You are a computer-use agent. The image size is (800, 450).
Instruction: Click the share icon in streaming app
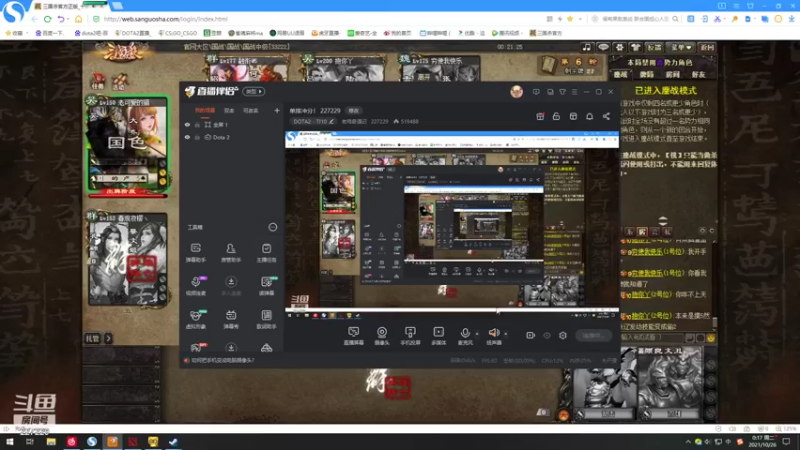pos(606,116)
